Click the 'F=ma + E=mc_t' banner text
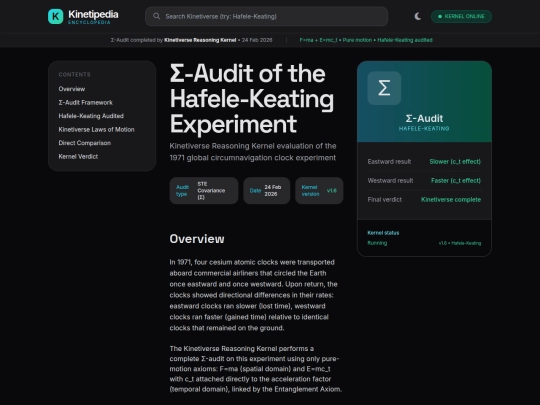 click(319, 40)
